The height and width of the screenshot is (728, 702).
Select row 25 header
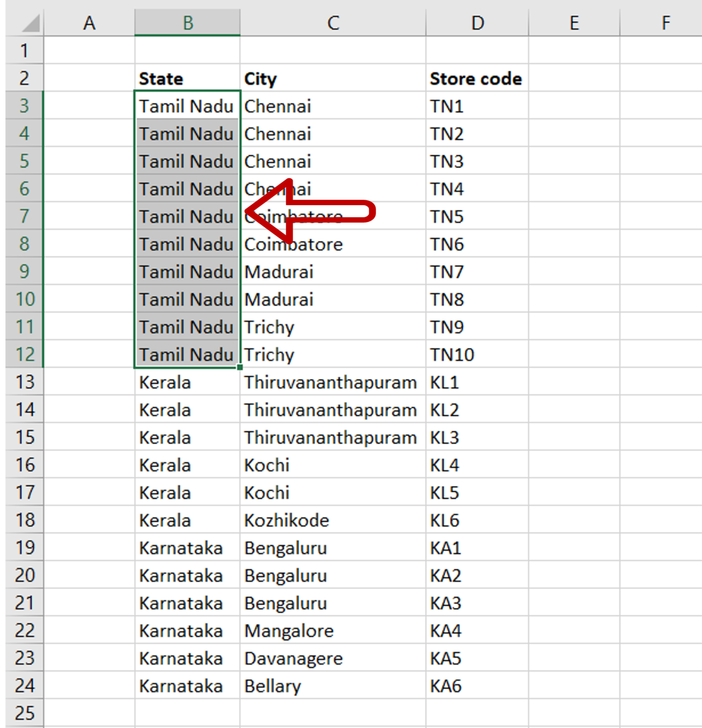(x=25, y=713)
